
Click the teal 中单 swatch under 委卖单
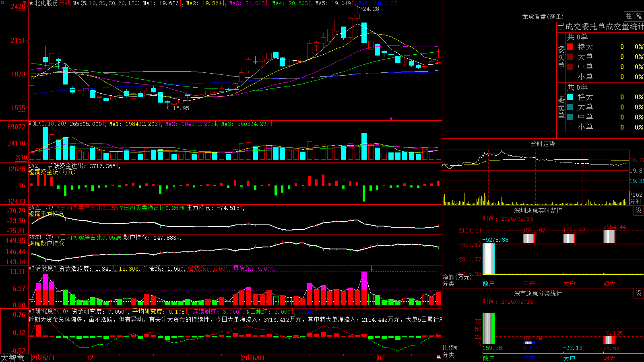click(570, 117)
